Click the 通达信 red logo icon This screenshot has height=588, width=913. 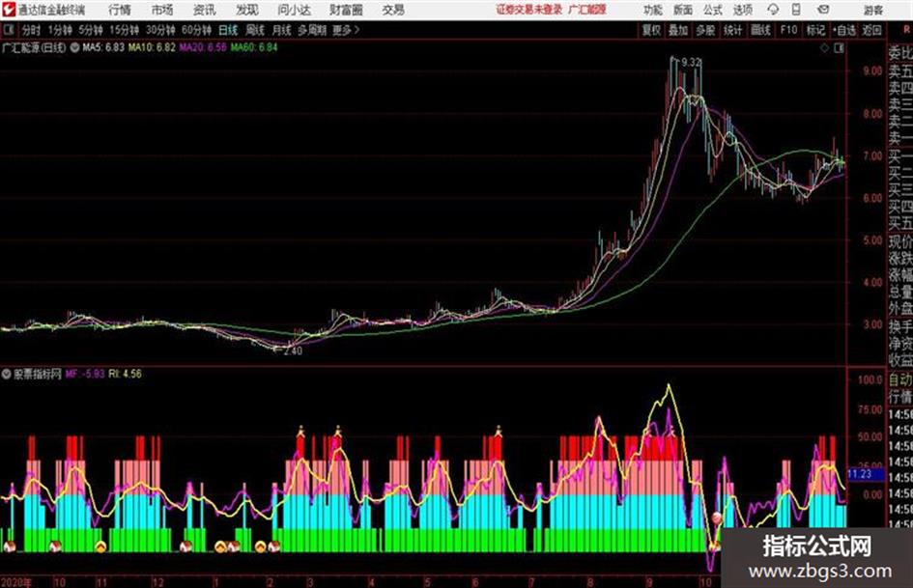point(10,9)
